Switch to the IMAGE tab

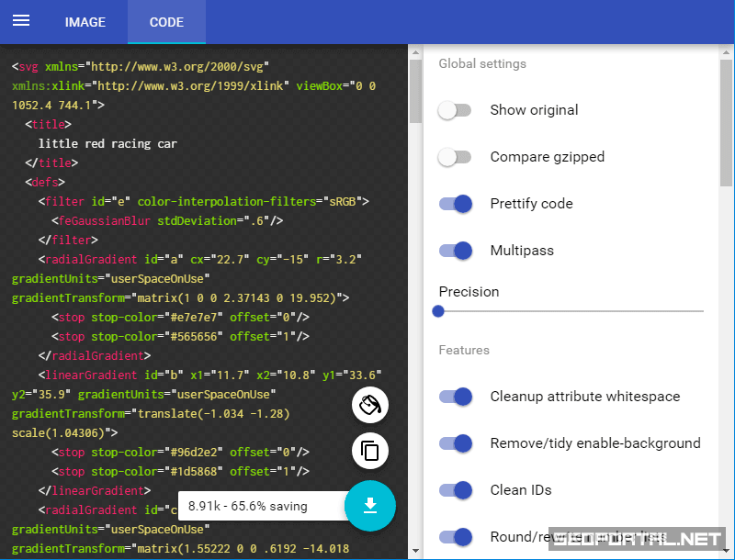pos(85,22)
